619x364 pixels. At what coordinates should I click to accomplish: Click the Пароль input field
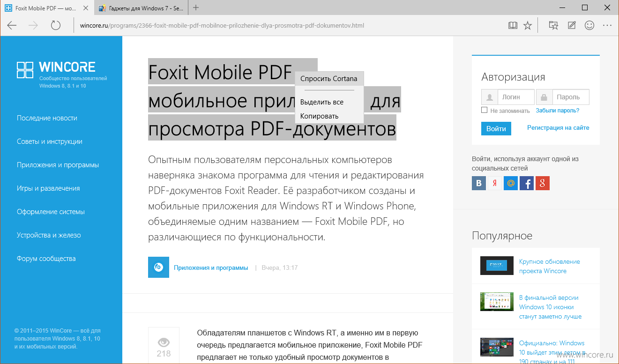point(570,97)
